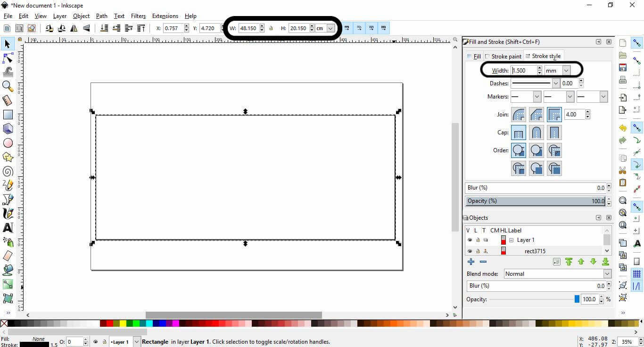Click the Cut scissors icon
This screenshot has width=644, height=347.
point(623,170)
